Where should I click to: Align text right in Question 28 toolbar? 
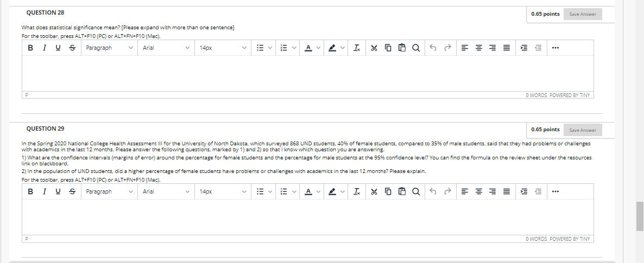pyautogui.click(x=493, y=48)
